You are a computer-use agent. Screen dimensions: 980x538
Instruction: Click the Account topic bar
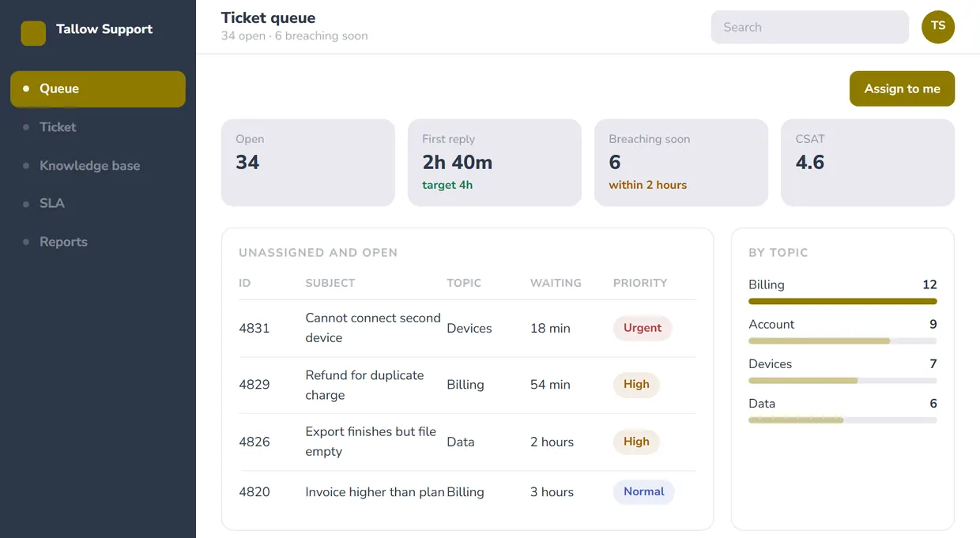842,340
